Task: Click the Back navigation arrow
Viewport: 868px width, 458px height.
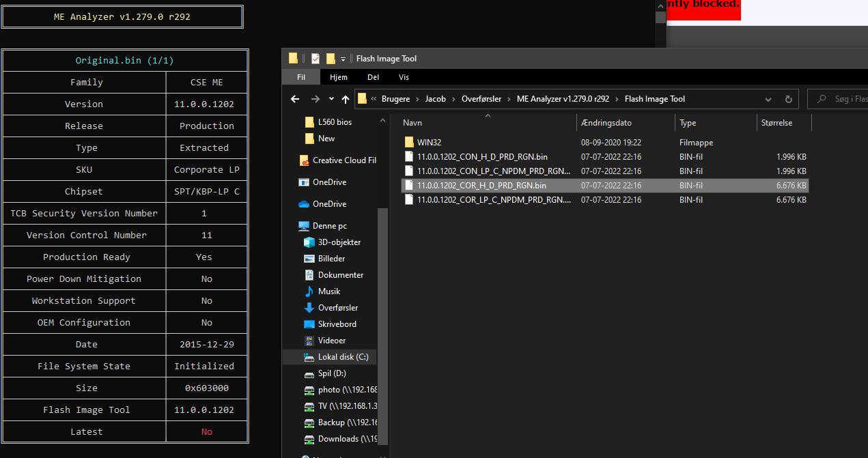Action: click(295, 99)
